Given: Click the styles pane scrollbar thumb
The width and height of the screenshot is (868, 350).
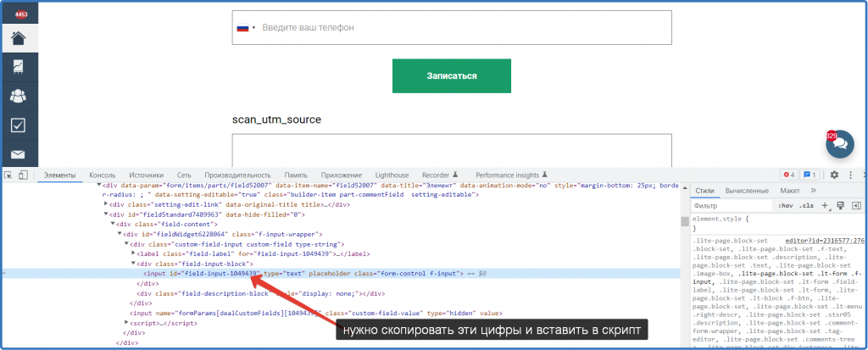Looking at the screenshot, I should click(x=685, y=222).
